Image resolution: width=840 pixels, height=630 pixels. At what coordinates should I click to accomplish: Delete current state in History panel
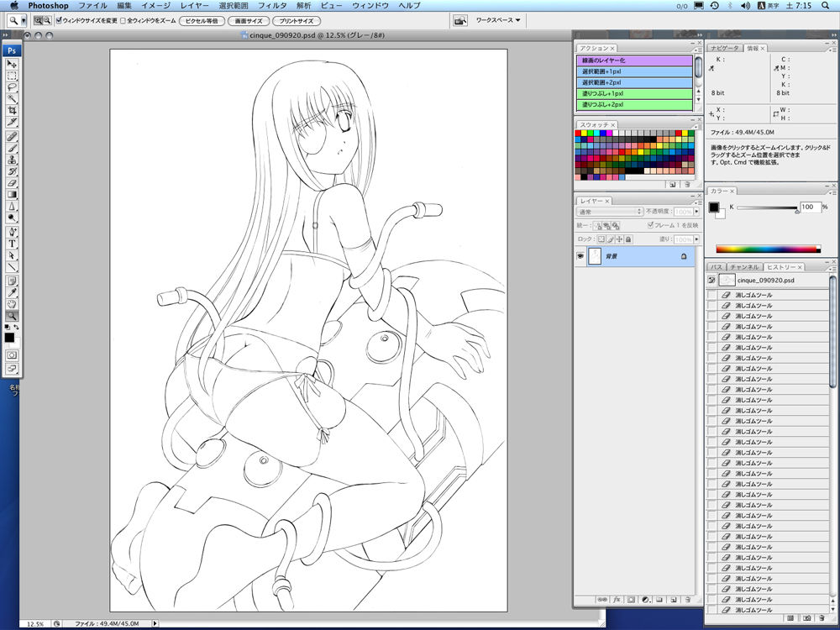[822, 618]
